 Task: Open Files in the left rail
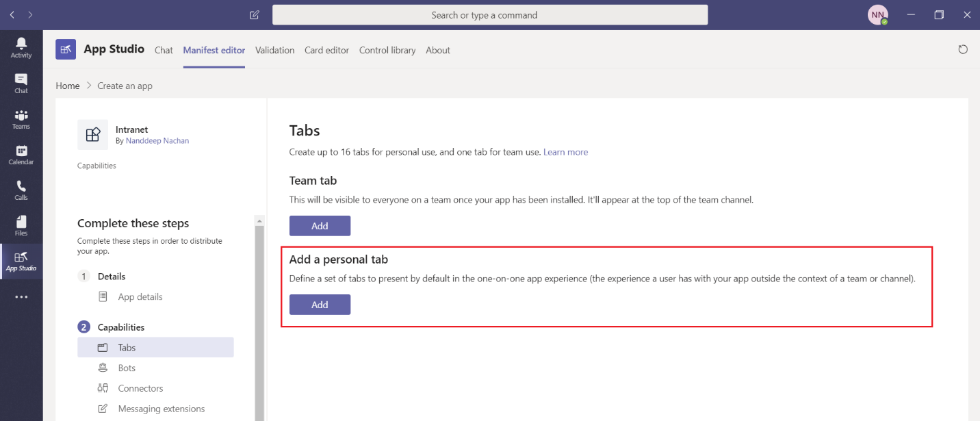pyautogui.click(x=21, y=226)
